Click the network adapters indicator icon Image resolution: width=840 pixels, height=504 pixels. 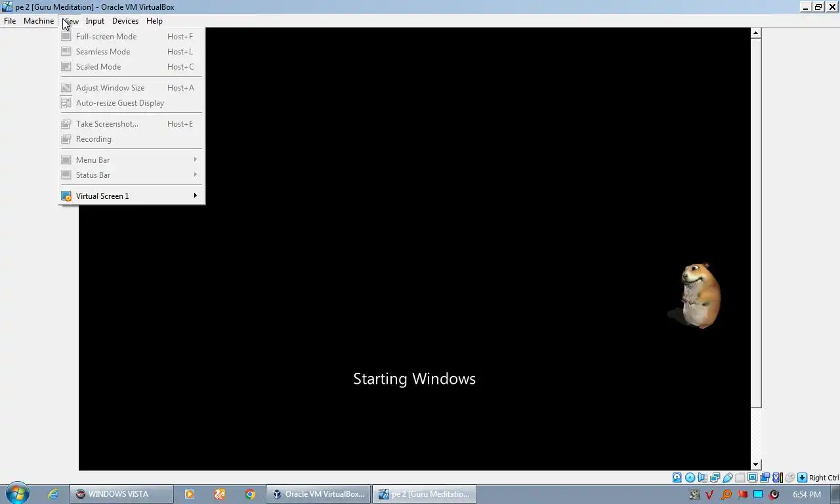point(715,478)
